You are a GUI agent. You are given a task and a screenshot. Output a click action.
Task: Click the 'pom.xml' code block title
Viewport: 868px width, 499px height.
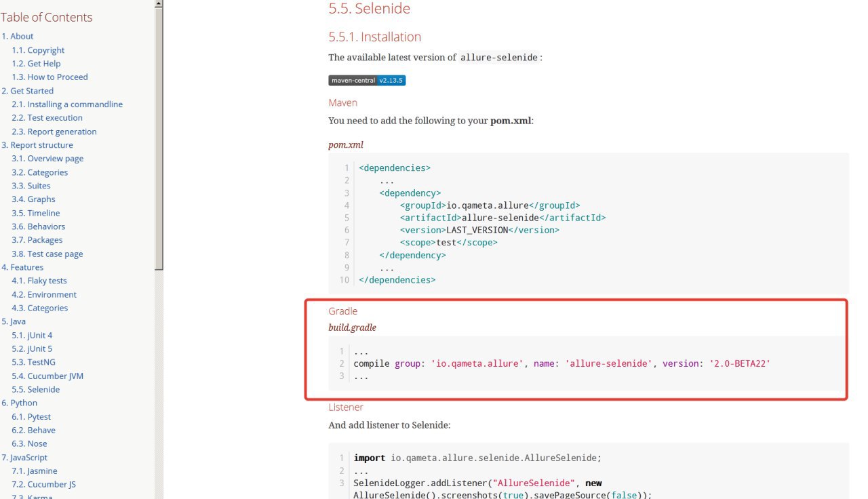click(346, 145)
